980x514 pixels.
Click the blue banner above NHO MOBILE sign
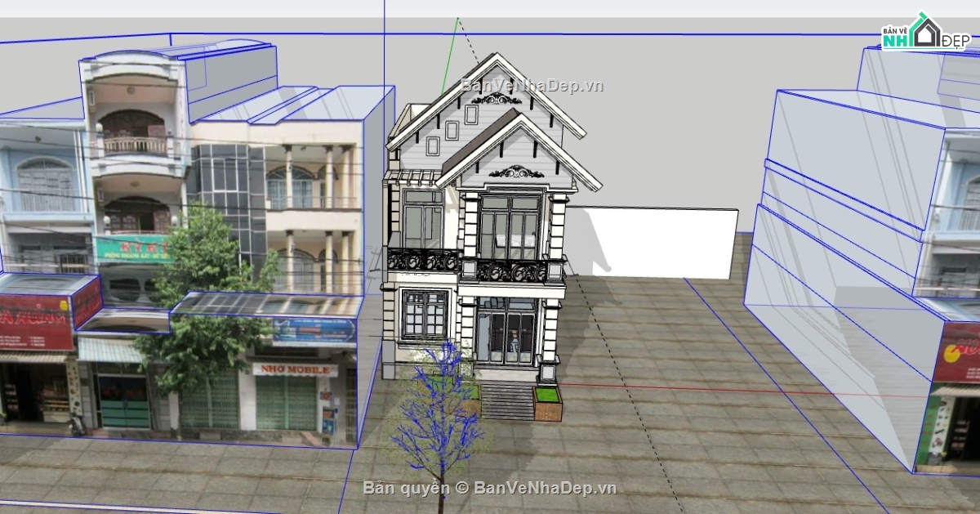pyautogui.click(x=314, y=331)
